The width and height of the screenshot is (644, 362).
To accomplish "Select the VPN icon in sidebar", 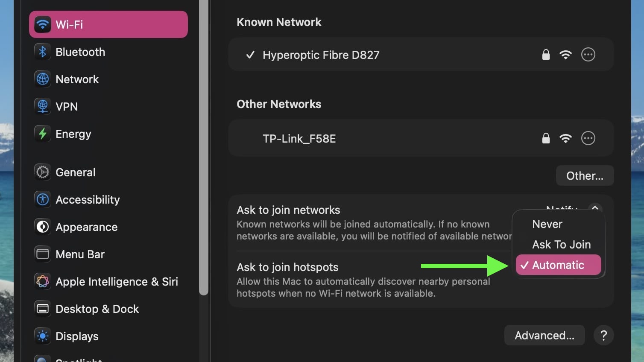I will tap(43, 107).
